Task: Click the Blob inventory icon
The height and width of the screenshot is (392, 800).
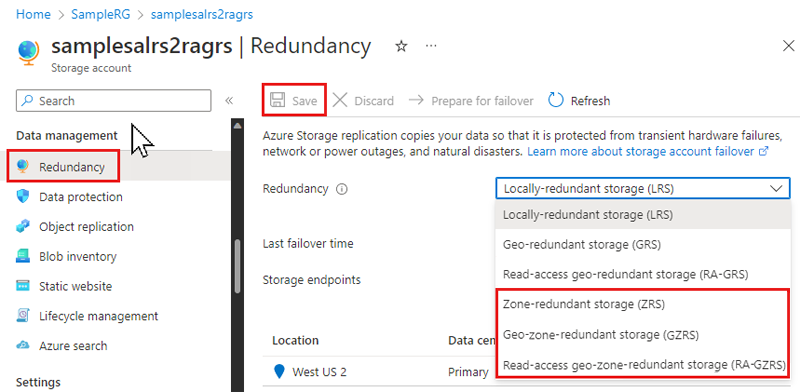Action: tap(23, 256)
